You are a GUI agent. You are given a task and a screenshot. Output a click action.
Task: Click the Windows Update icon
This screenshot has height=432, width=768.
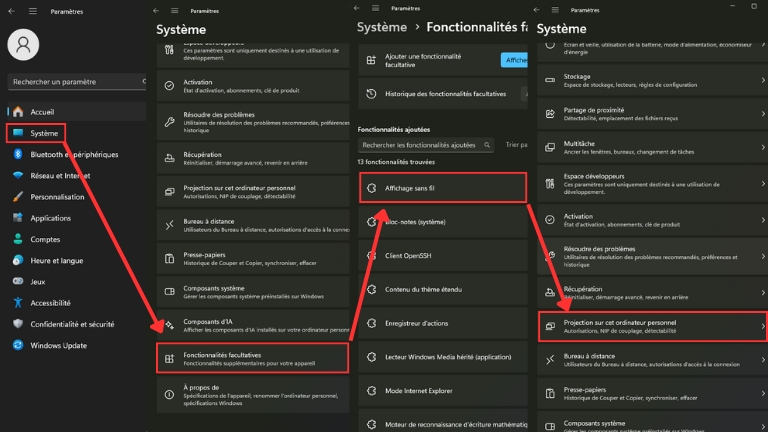click(x=18, y=345)
